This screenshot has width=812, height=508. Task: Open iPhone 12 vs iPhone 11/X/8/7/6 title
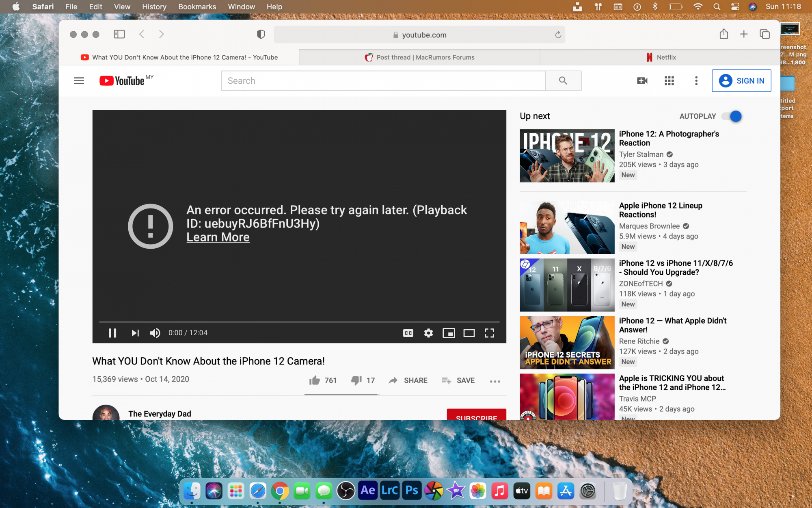[676, 267]
